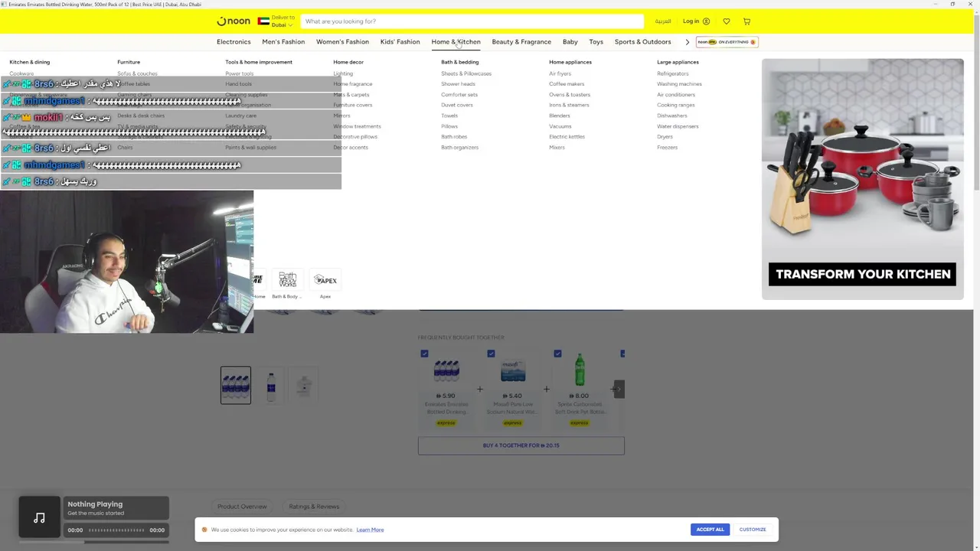
Task: Click the noon one on everything badge
Action: pyautogui.click(x=727, y=42)
